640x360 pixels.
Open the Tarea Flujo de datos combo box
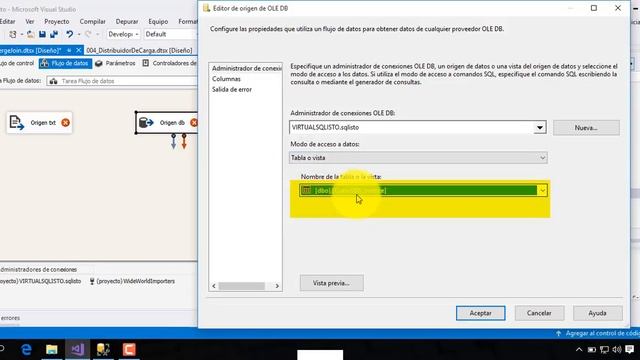tap(122, 81)
